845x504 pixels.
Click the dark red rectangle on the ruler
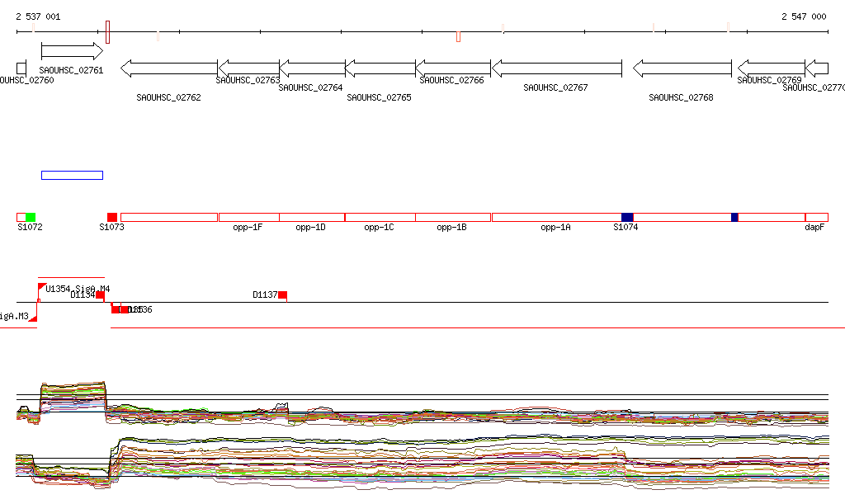tap(107, 32)
